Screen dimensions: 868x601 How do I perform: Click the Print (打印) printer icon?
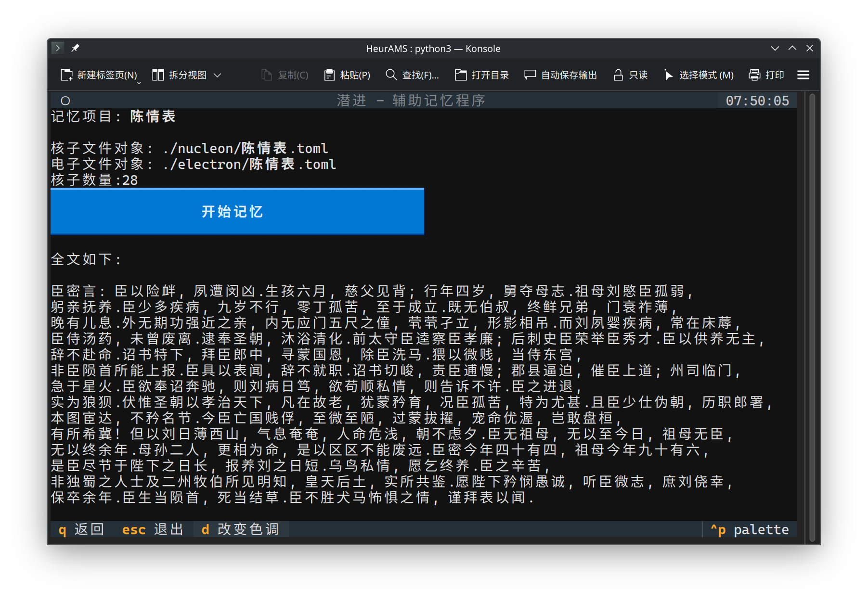pyautogui.click(x=754, y=75)
